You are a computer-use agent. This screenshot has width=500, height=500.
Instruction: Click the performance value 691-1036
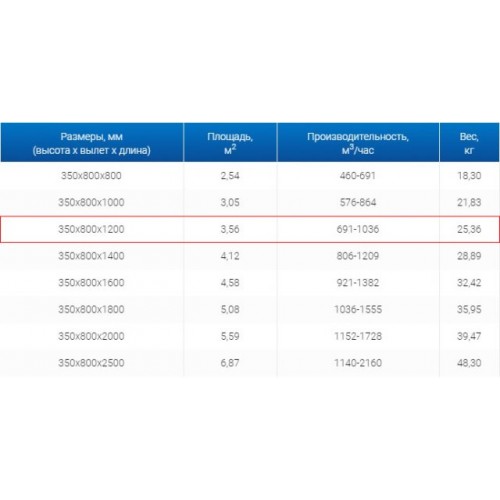(358, 229)
